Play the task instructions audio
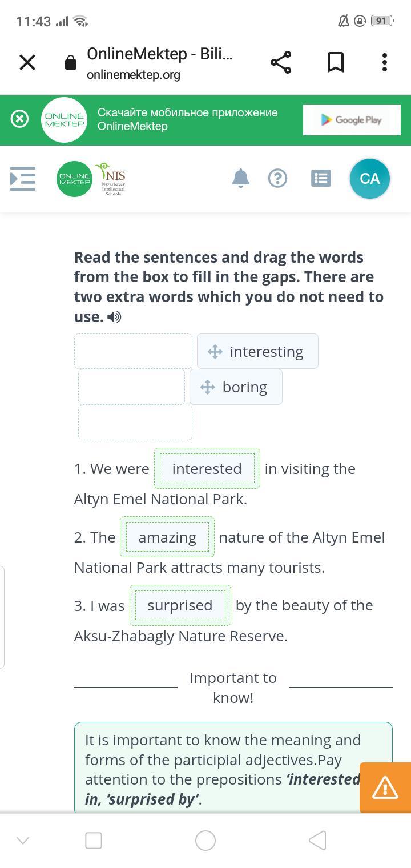This screenshot has height=868, width=411. pyautogui.click(x=115, y=317)
